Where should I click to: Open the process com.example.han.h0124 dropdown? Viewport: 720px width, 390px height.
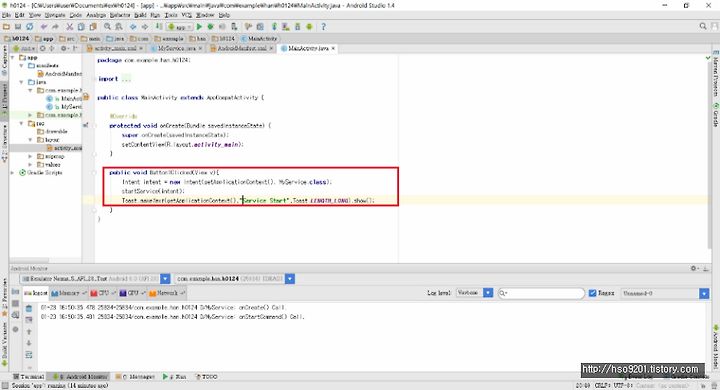click(290, 279)
